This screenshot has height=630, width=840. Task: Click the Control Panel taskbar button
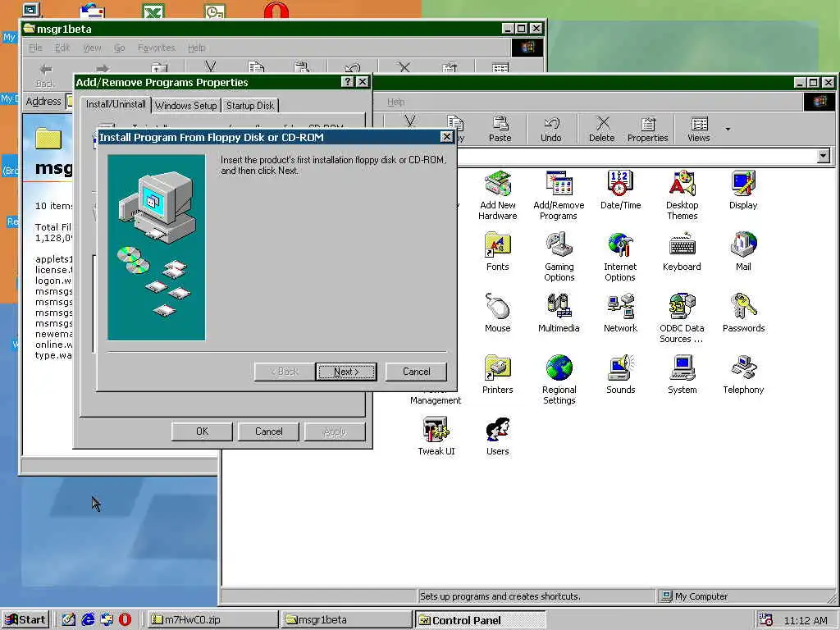(x=480, y=620)
